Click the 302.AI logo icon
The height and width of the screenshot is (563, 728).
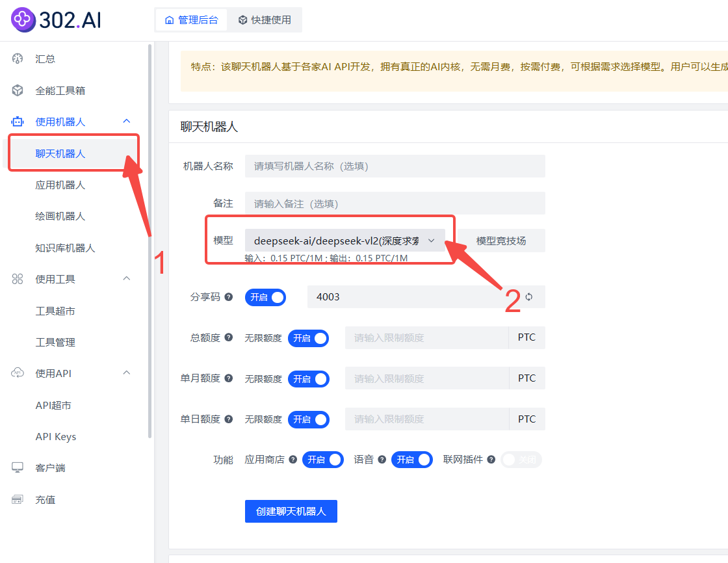pos(23,20)
